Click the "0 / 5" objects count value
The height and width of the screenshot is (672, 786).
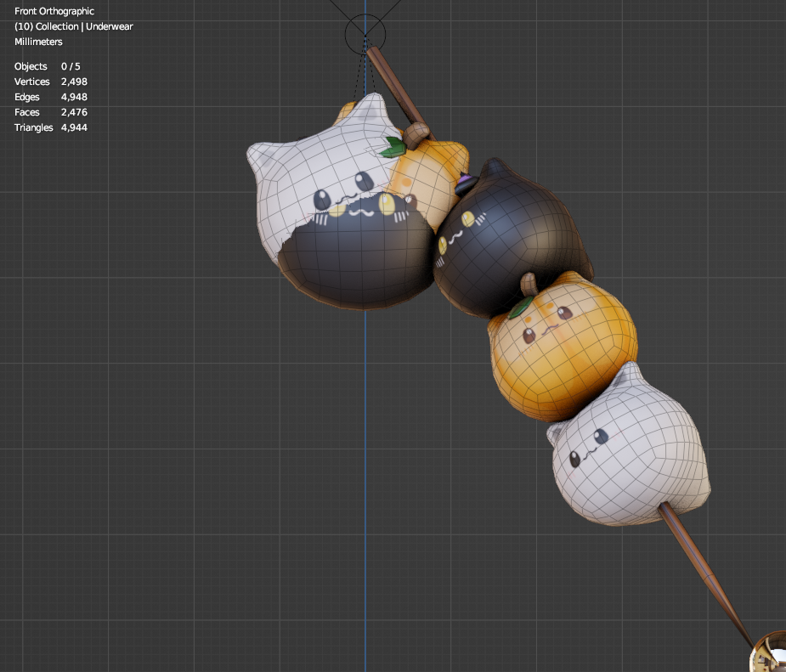pos(71,66)
